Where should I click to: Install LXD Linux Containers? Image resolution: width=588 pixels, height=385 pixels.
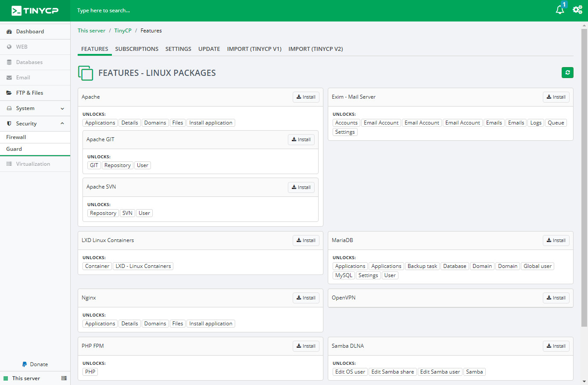[x=306, y=240]
